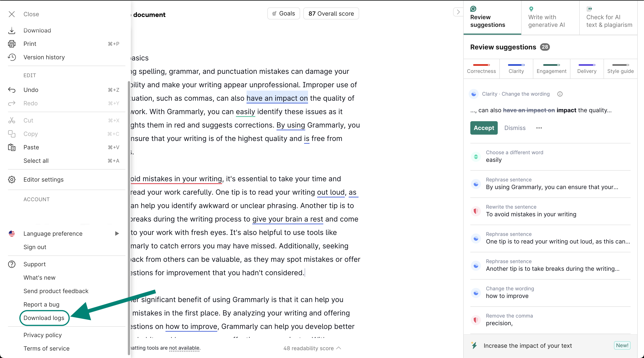The width and height of the screenshot is (644, 358).
Task: Click the info icon beside Change the wording
Action: tap(560, 94)
